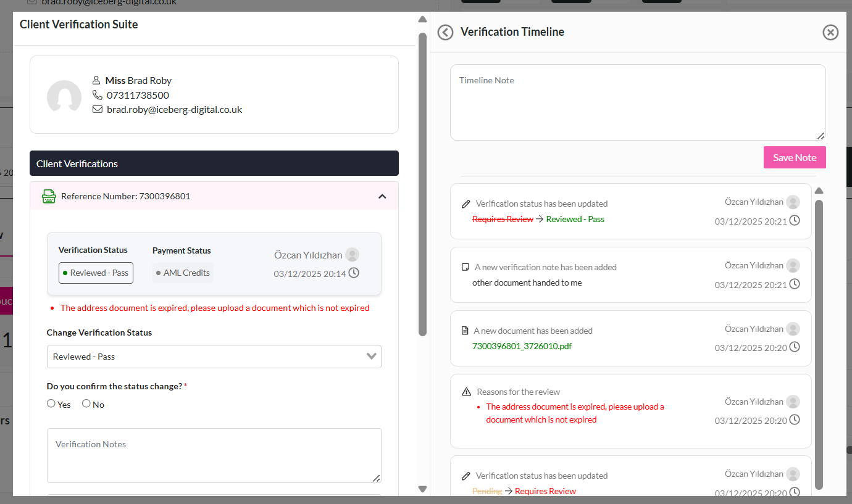
Task: Click the document icon on new document entry
Action: 466,331
